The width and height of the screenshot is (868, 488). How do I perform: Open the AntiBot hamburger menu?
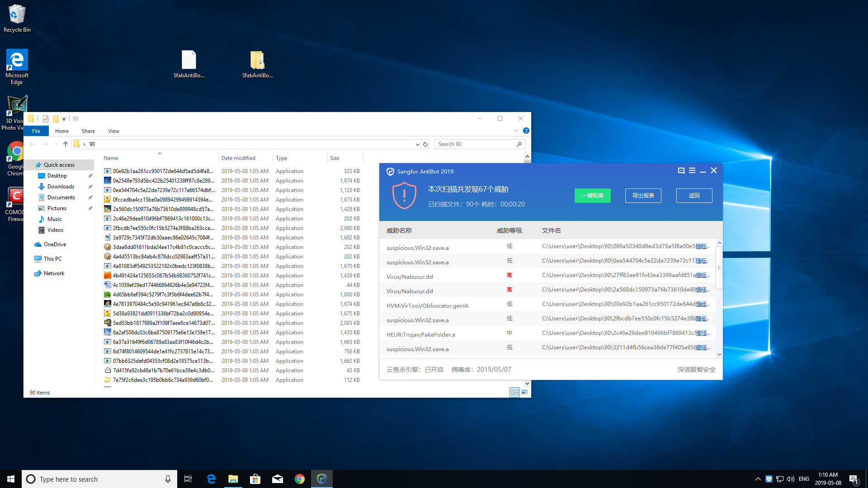coord(692,170)
